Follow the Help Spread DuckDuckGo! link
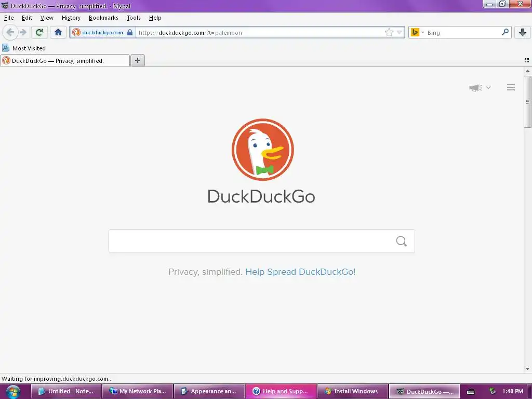Image resolution: width=532 pixels, height=399 pixels. click(300, 272)
